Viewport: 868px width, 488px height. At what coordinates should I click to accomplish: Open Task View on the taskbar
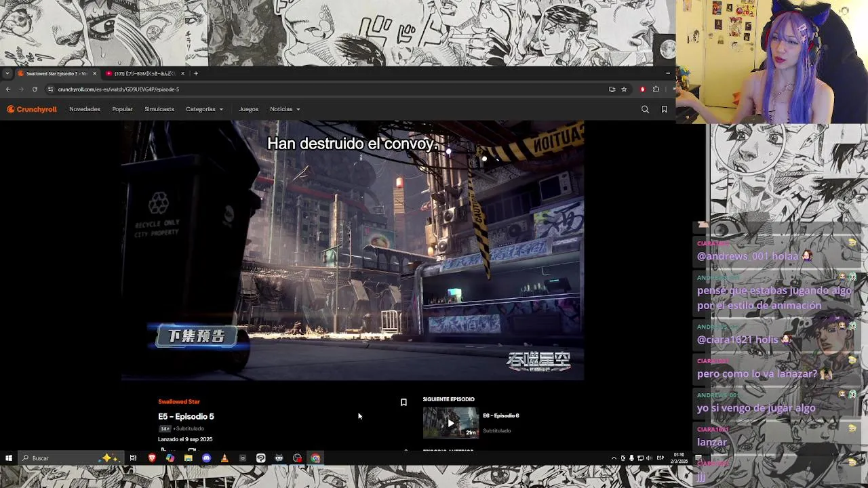click(x=133, y=458)
